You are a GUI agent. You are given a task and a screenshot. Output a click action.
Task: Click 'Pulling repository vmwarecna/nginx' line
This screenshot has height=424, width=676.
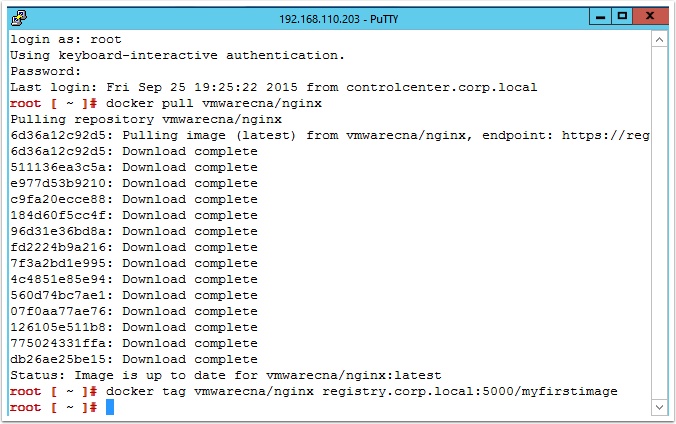(146, 119)
